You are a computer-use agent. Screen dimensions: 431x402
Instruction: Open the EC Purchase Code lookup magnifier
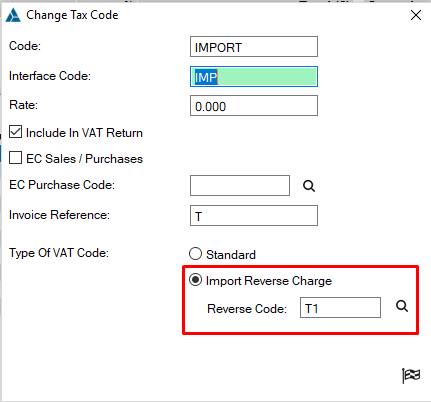(x=309, y=186)
